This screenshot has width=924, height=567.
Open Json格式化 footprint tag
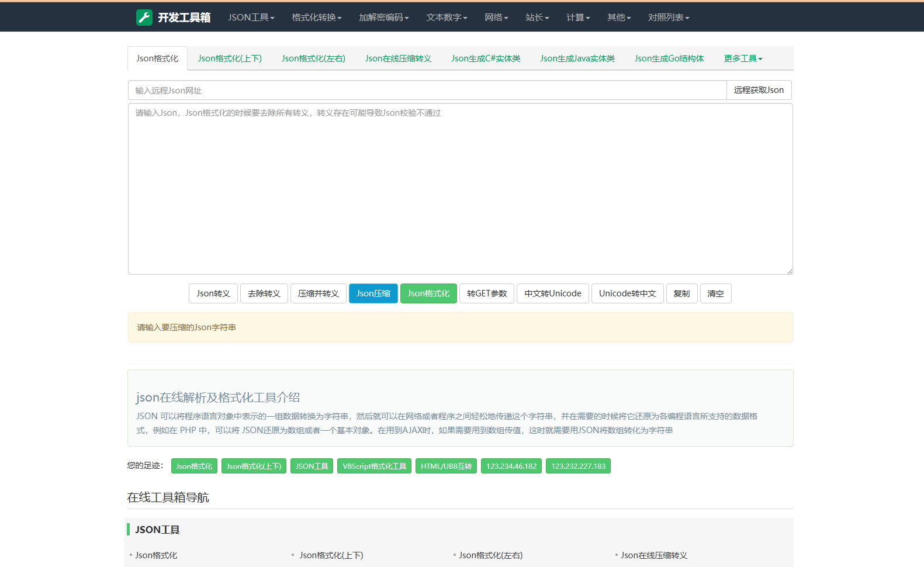point(194,466)
